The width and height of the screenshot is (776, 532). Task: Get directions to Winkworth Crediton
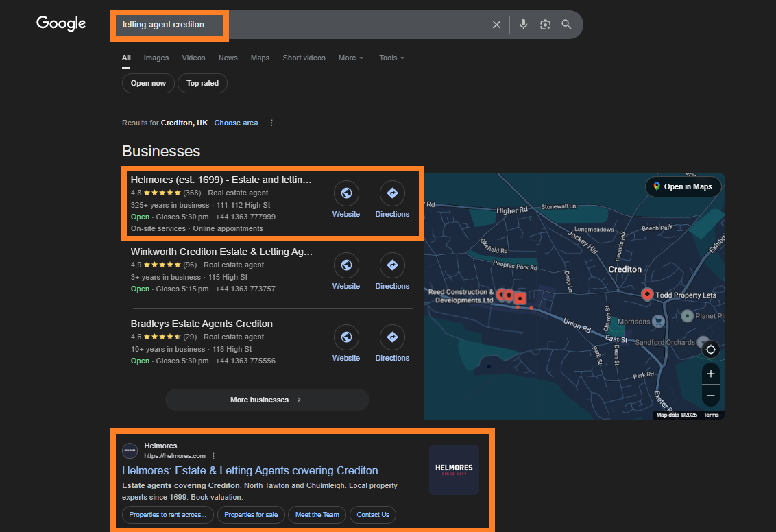pyautogui.click(x=392, y=265)
